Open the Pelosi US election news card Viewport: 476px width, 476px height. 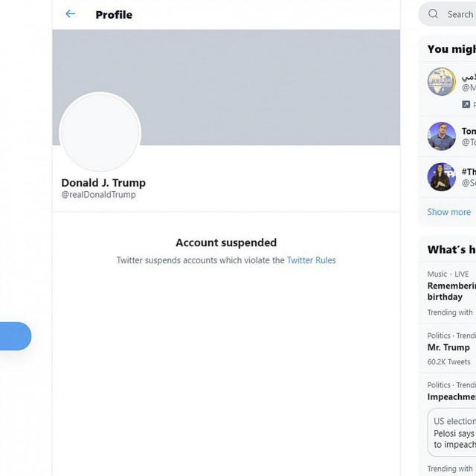tap(454, 433)
